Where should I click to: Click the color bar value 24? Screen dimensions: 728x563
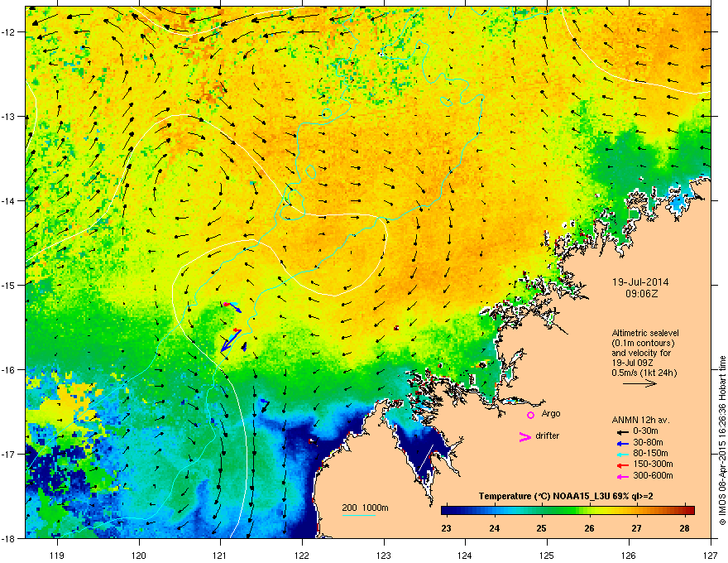coord(494,528)
